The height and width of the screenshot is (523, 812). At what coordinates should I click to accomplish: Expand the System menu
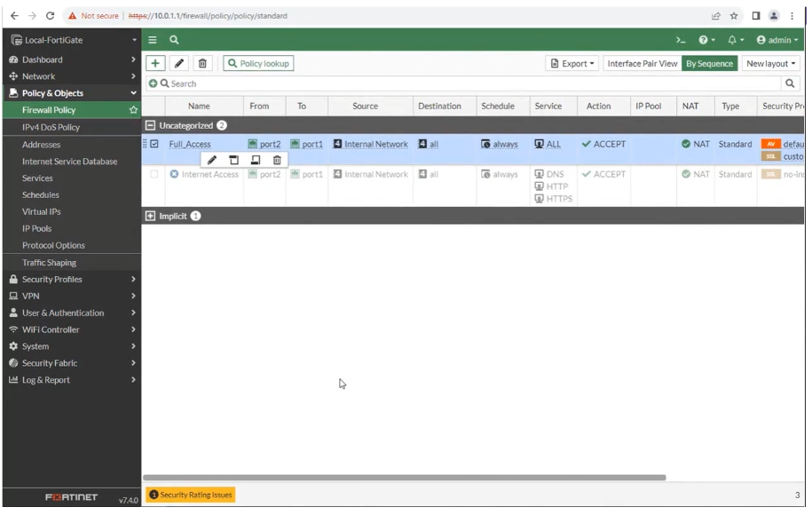(x=72, y=346)
